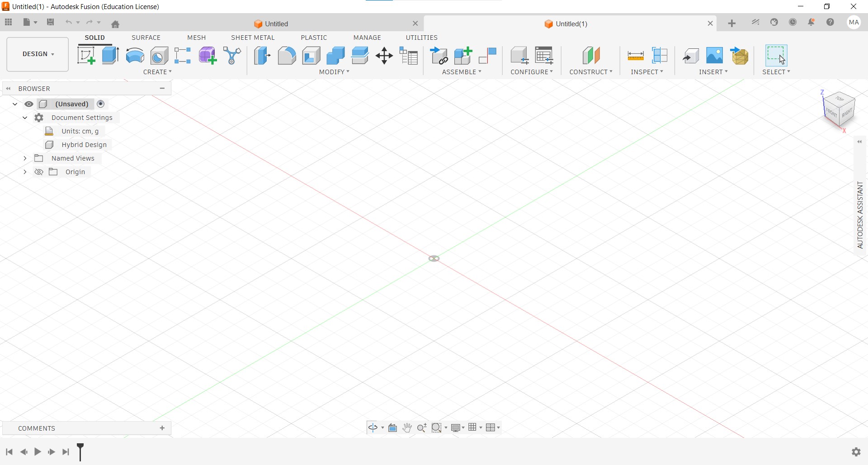Open the Extrude tool
This screenshot has height=465, width=868.
[110, 55]
